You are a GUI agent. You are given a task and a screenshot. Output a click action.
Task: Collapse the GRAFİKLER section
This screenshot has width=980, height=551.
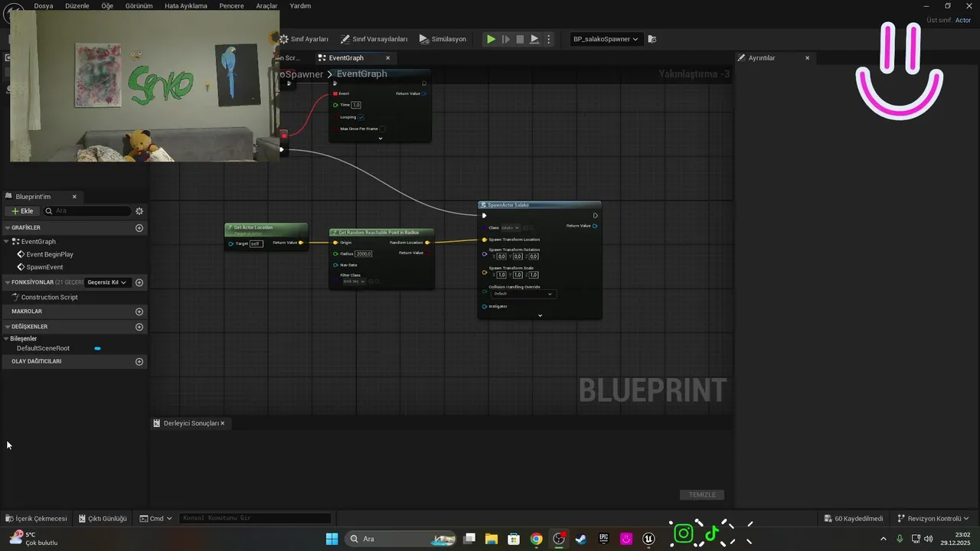pyautogui.click(x=7, y=228)
